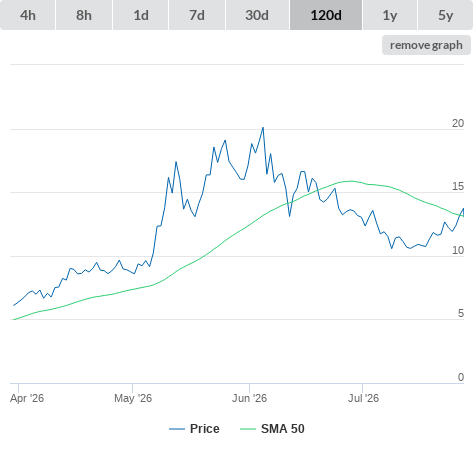The height and width of the screenshot is (455, 474).
Task: Click the Apr '26 axis label
Action: click(x=27, y=398)
